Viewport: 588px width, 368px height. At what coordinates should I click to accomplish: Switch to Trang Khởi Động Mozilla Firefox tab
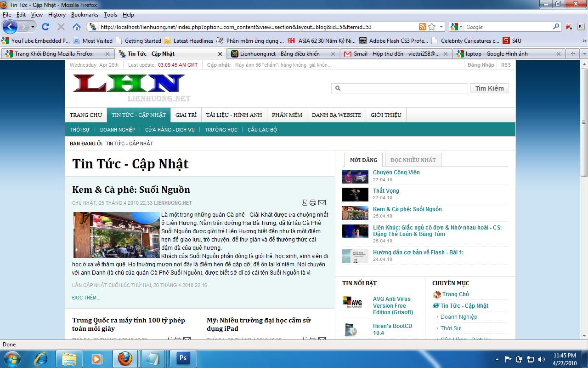57,54
